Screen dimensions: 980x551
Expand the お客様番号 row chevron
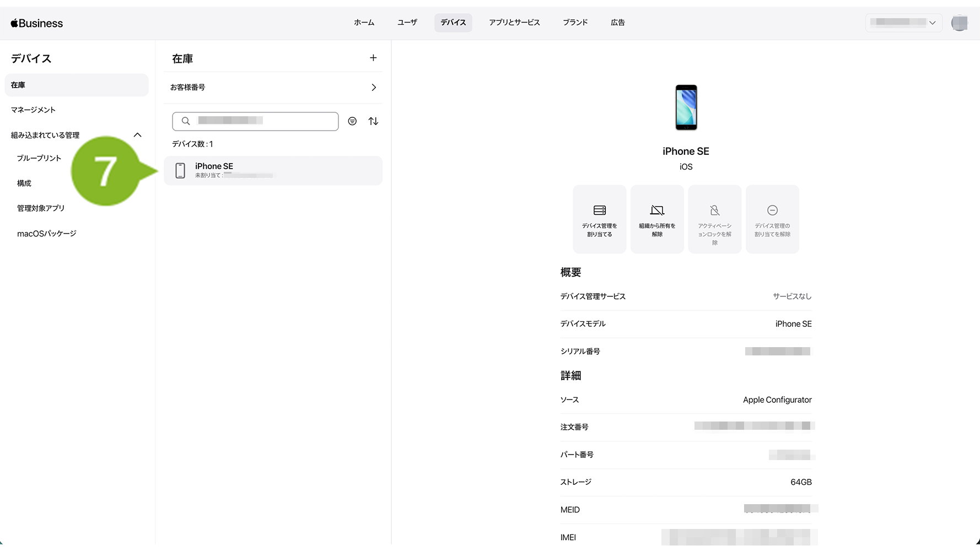tap(374, 88)
